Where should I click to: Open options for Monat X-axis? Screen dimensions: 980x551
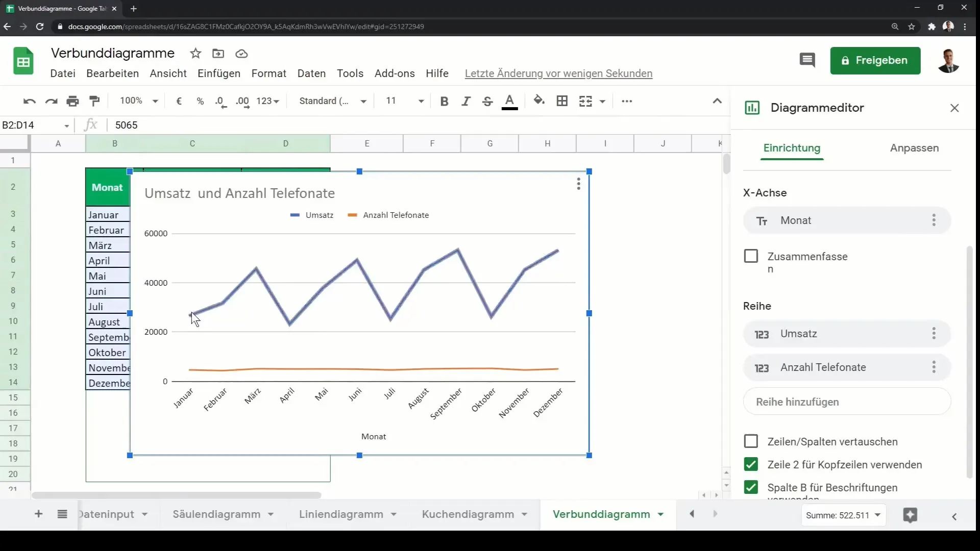(934, 220)
